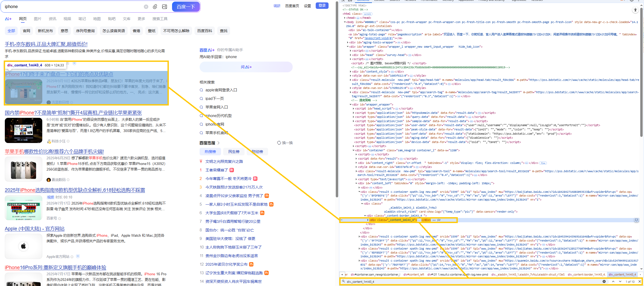Close the DevTools element search bar
This screenshot has height=286, width=644.
[640, 281]
